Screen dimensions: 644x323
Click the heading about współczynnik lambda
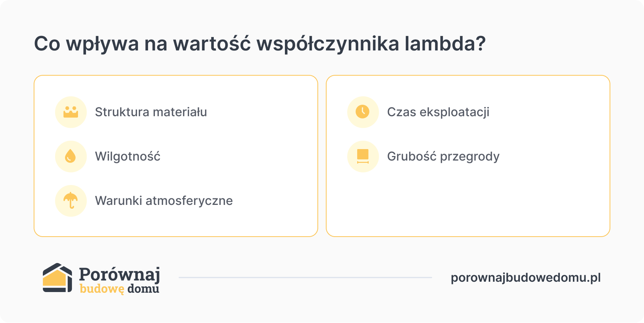260,44
